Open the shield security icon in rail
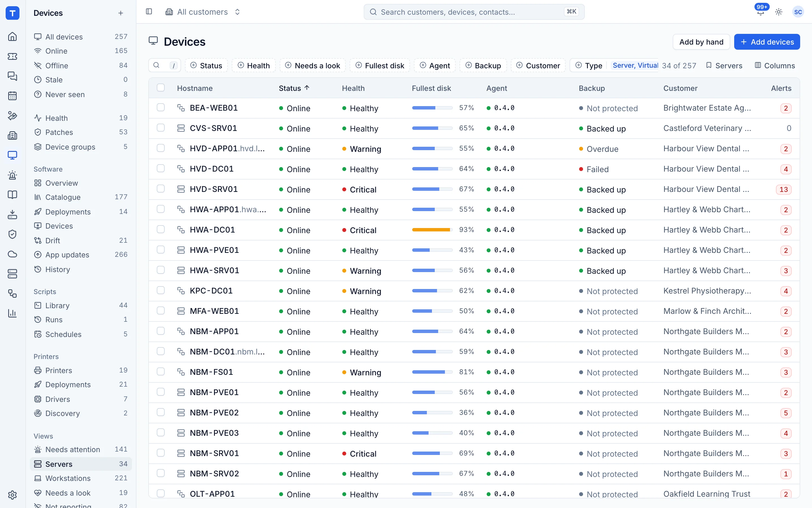 [12, 234]
